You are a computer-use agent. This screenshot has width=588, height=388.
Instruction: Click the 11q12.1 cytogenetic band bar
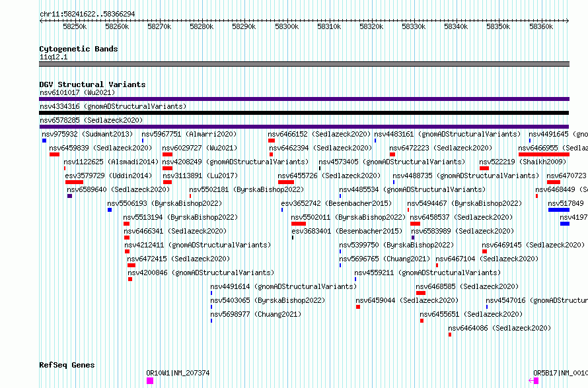pyautogui.click(x=304, y=64)
